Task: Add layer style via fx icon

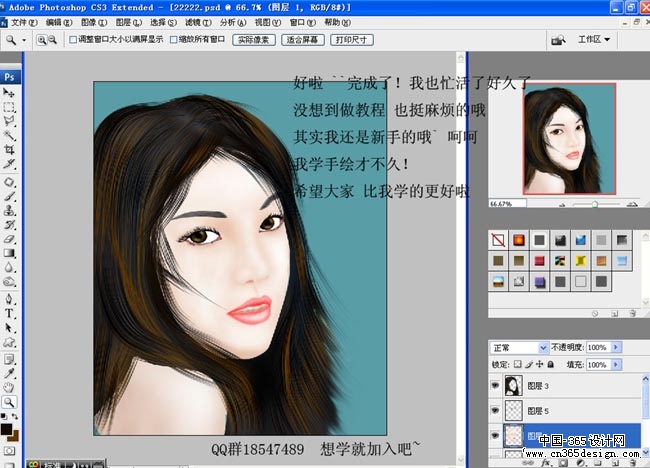Action: tap(546, 463)
